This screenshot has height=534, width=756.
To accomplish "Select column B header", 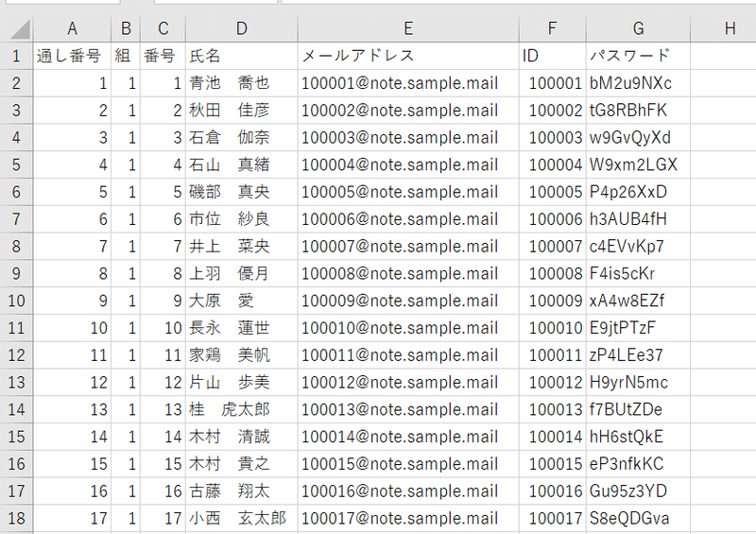I will [126, 28].
